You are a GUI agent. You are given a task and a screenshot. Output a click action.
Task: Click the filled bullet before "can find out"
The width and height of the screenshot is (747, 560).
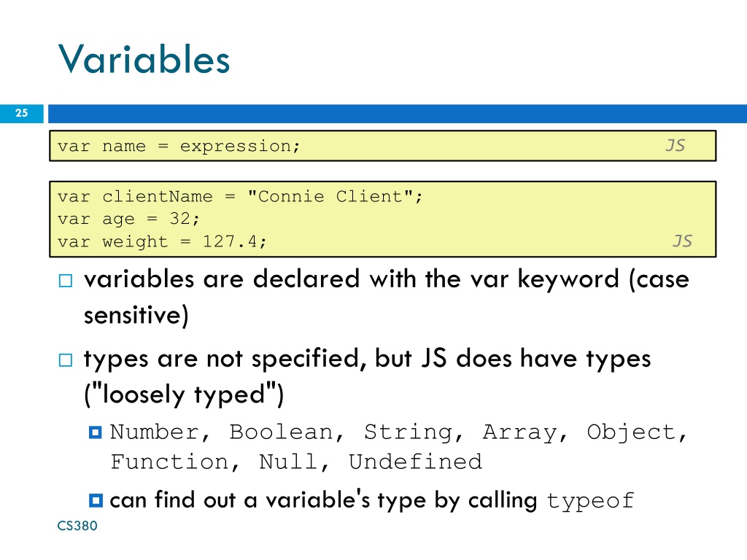pos(96,500)
